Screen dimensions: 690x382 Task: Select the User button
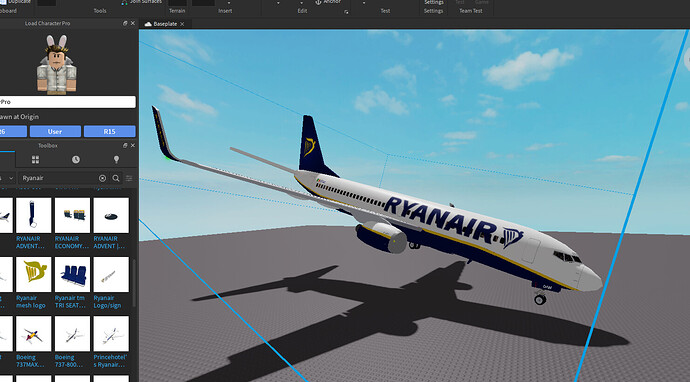click(55, 132)
